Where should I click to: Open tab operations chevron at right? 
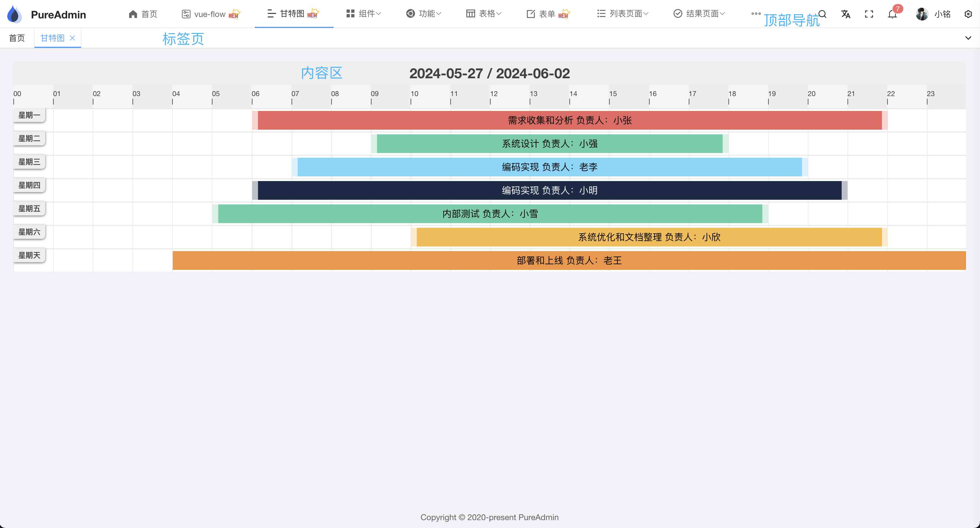coord(968,38)
